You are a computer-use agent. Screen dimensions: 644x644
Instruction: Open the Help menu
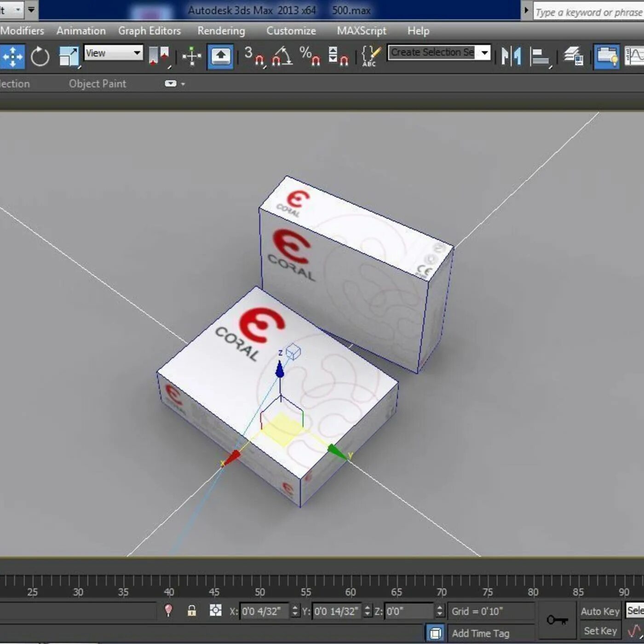tap(418, 31)
